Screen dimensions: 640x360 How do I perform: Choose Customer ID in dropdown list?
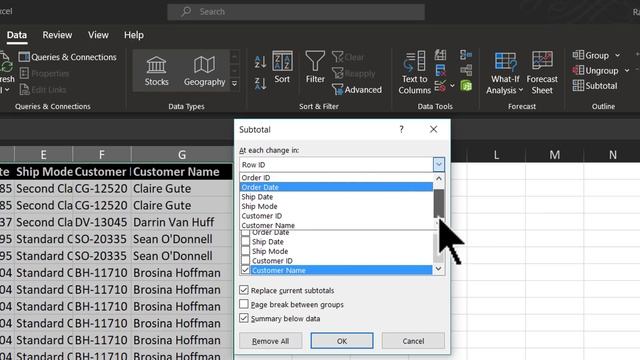[336, 216]
